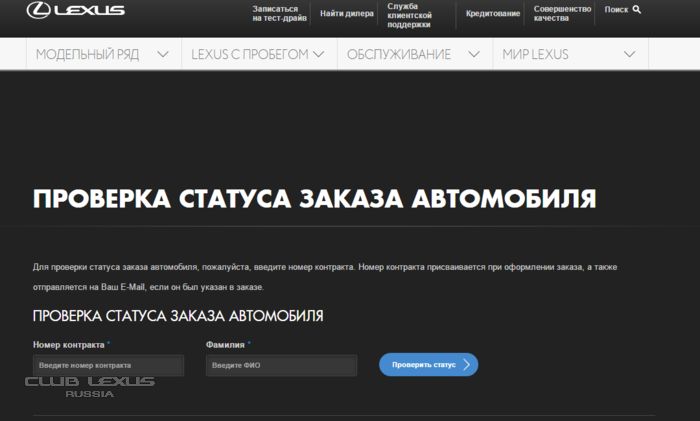This screenshot has height=421, width=700.
Task: Expand the chevron beside Обслуживание
Action: (x=471, y=54)
